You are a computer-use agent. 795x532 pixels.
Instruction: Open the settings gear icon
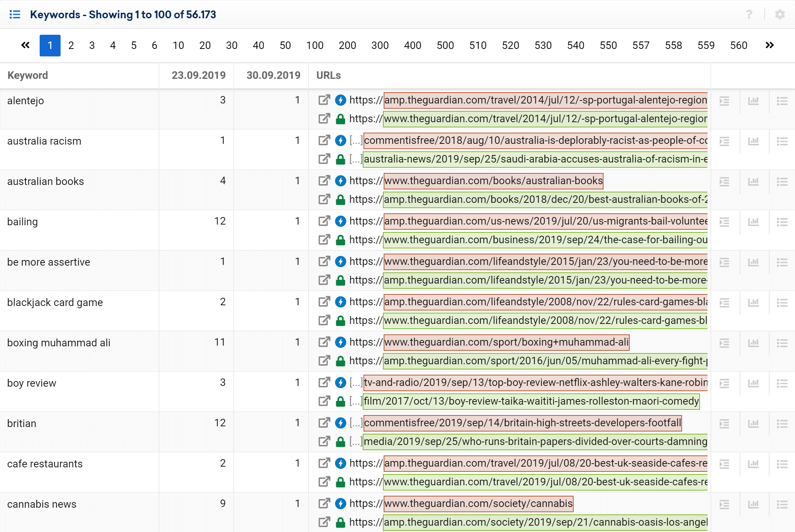tap(780, 15)
